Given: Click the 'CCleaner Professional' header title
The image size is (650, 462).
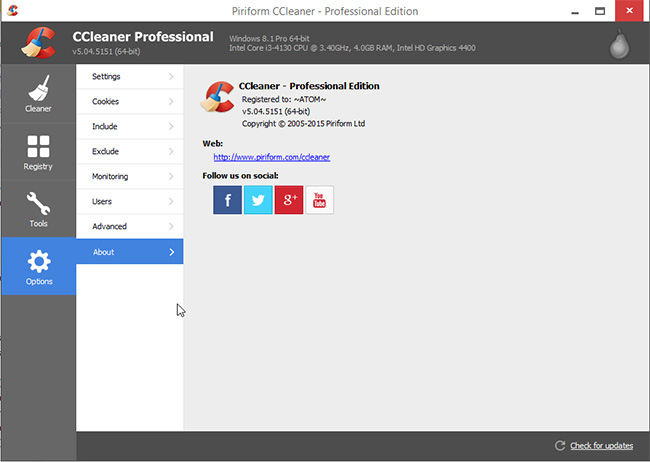Looking at the screenshot, I should [143, 37].
